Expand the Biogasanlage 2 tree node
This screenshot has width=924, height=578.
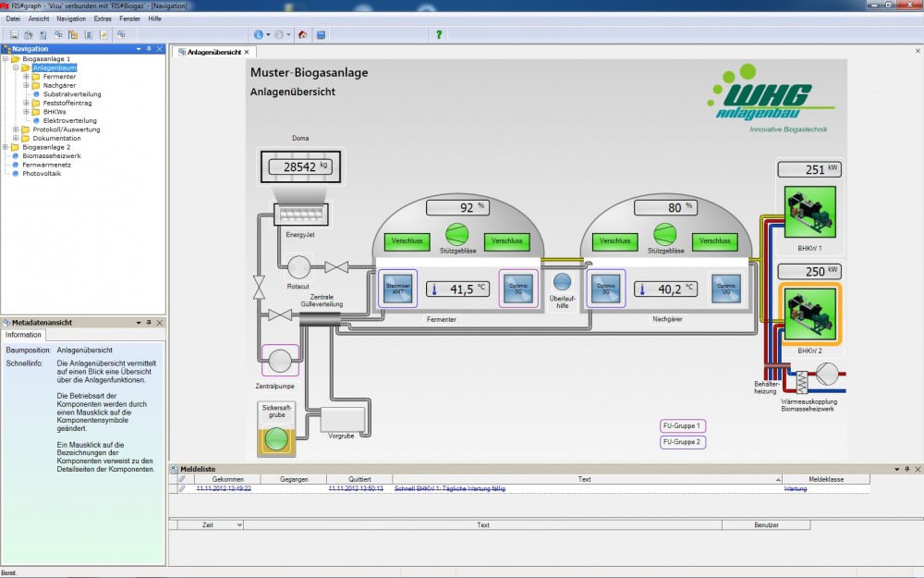click(x=6, y=147)
